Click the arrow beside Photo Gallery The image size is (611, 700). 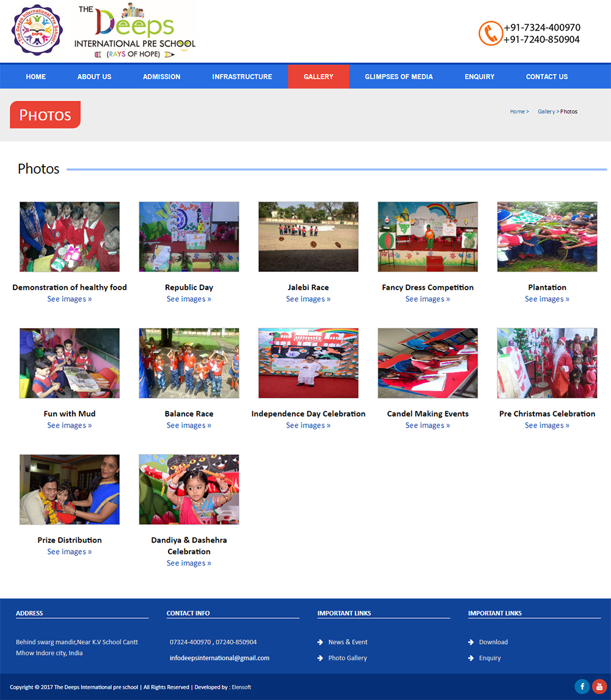tap(320, 658)
